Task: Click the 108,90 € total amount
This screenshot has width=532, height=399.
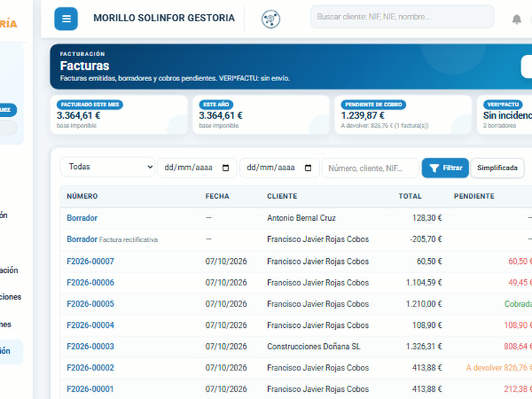Action: (x=427, y=325)
